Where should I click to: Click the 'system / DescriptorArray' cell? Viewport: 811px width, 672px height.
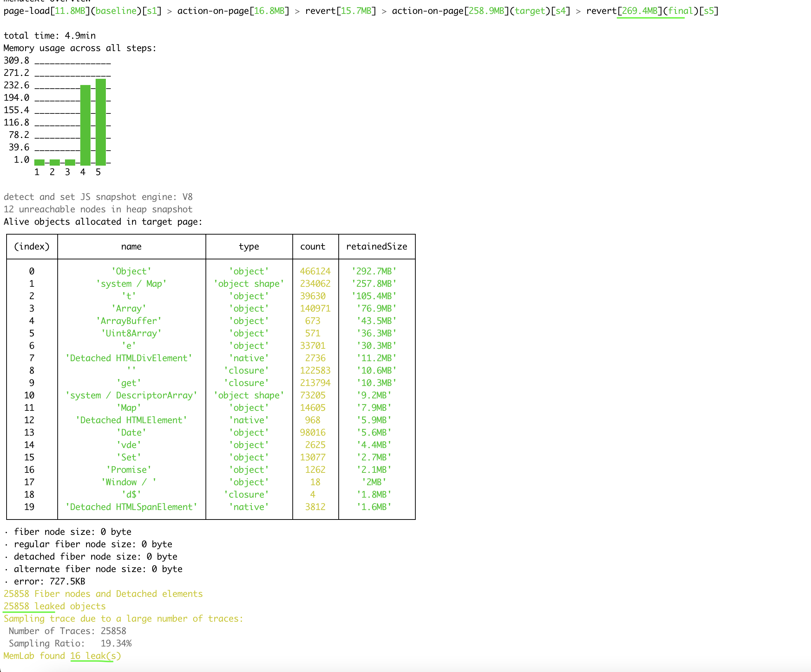coord(131,395)
